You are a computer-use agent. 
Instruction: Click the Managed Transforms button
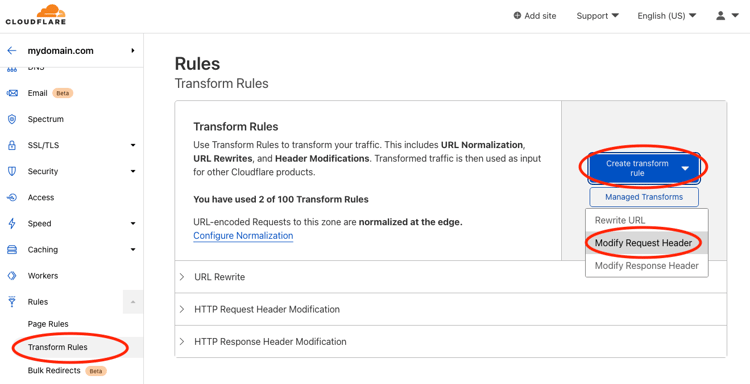tap(644, 197)
